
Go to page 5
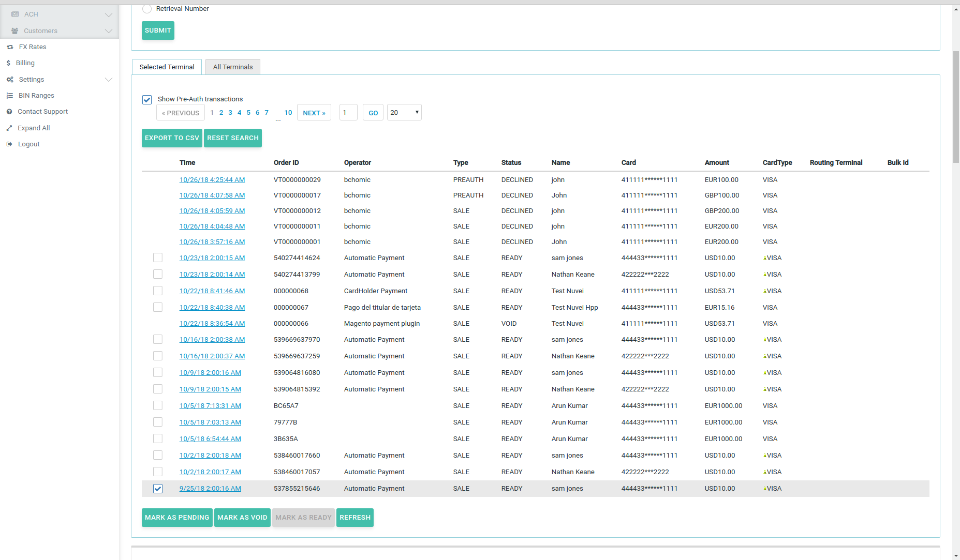(248, 113)
